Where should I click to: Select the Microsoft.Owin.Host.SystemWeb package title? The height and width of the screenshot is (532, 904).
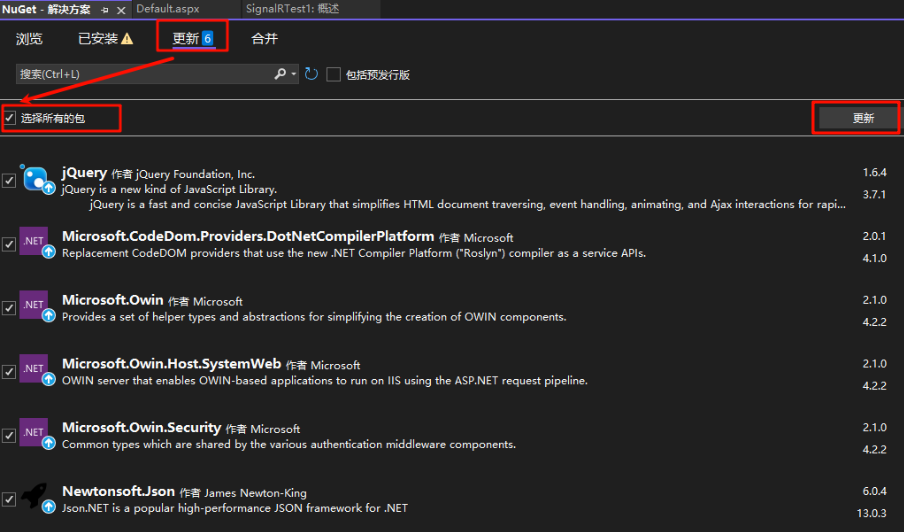pyautogui.click(x=171, y=364)
